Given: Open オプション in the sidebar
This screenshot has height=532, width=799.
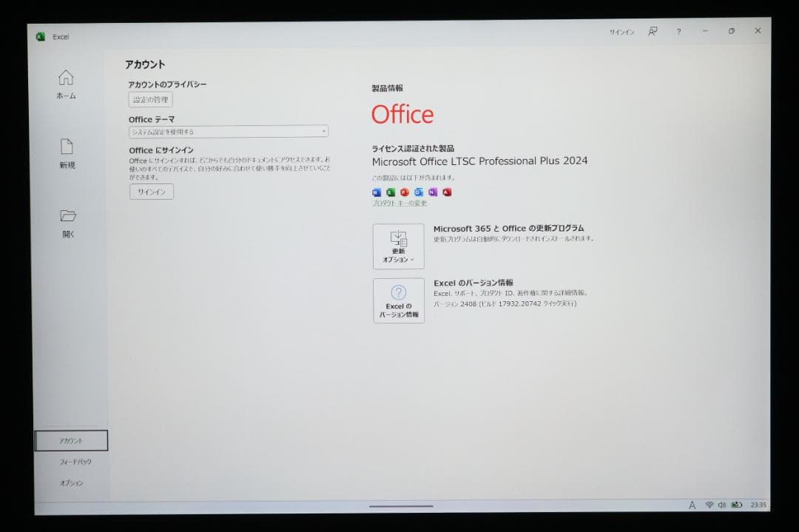Looking at the screenshot, I should click(x=71, y=482).
